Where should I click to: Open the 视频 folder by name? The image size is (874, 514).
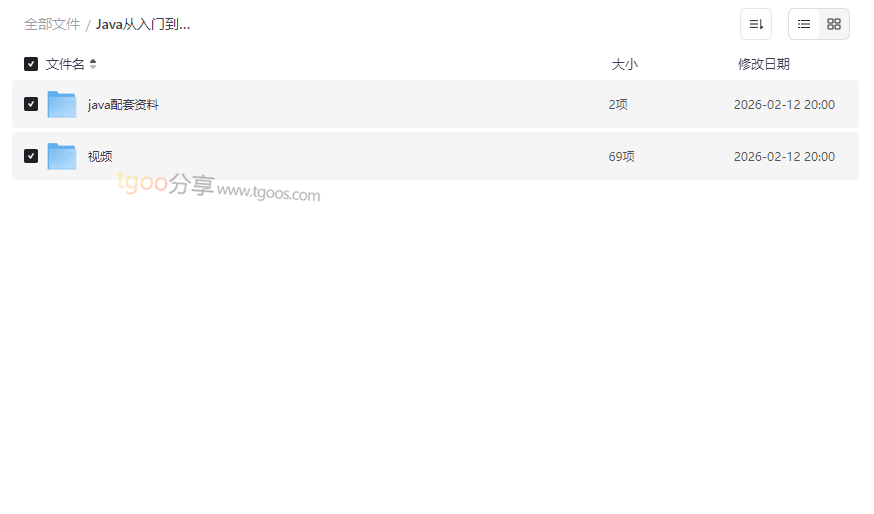[100, 156]
